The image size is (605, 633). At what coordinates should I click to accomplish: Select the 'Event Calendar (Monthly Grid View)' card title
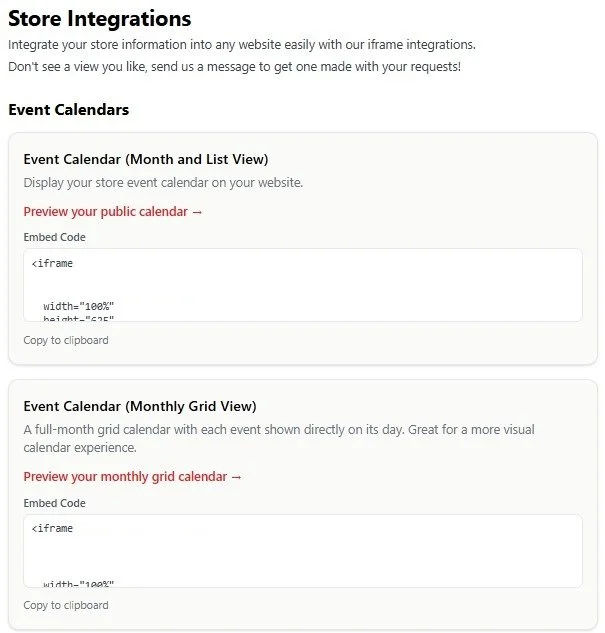140,406
